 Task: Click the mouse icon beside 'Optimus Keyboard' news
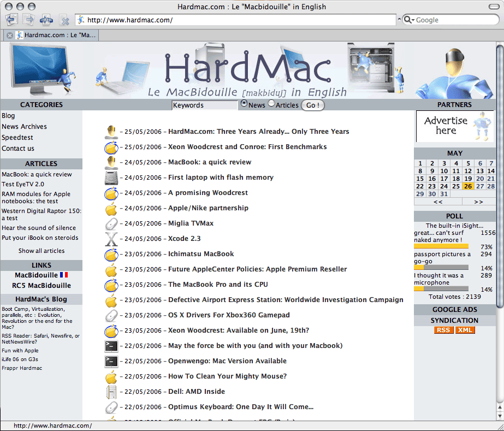click(x=111, y=408)
